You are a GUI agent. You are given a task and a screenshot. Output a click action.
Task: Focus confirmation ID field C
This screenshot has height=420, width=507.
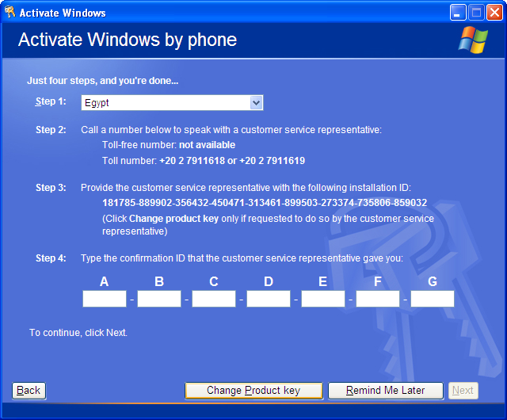pos(214,299)
